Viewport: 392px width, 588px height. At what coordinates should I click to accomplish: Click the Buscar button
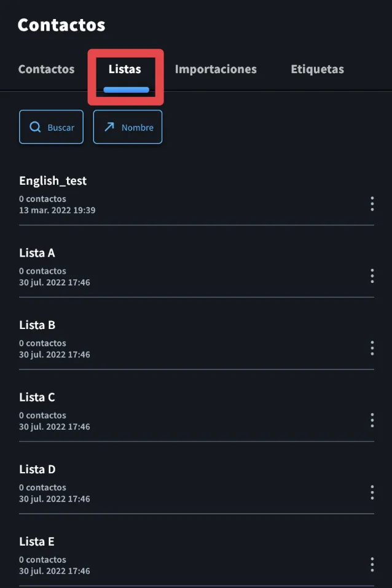[51, 127]
